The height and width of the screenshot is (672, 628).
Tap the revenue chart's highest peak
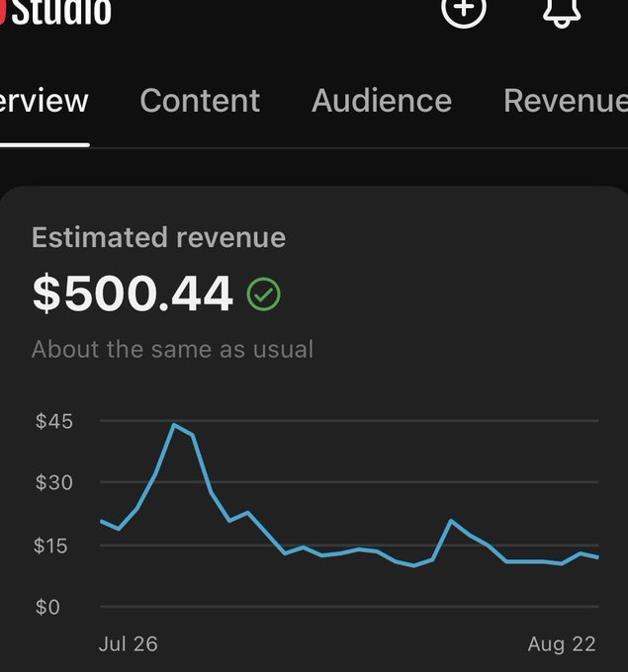(x=174, y=425)
